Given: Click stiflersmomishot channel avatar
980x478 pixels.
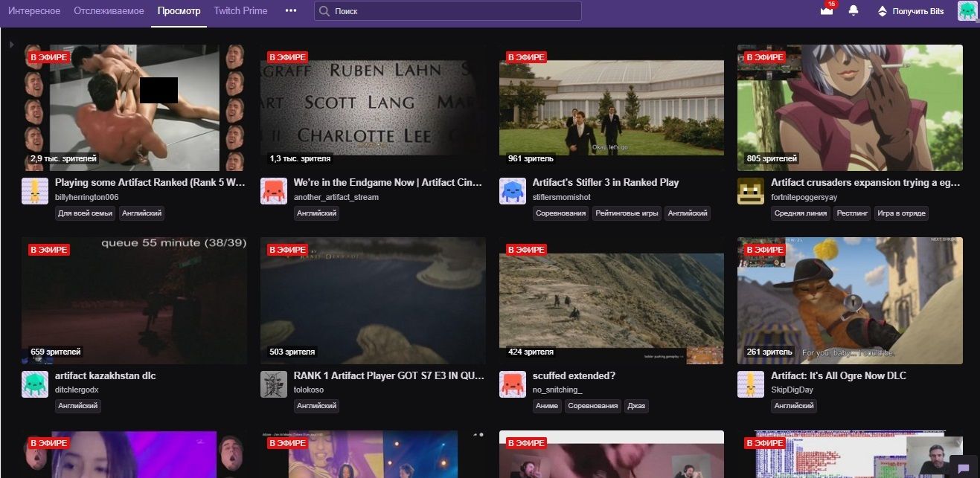Looking at the screenshot, I should click(513, 191).
